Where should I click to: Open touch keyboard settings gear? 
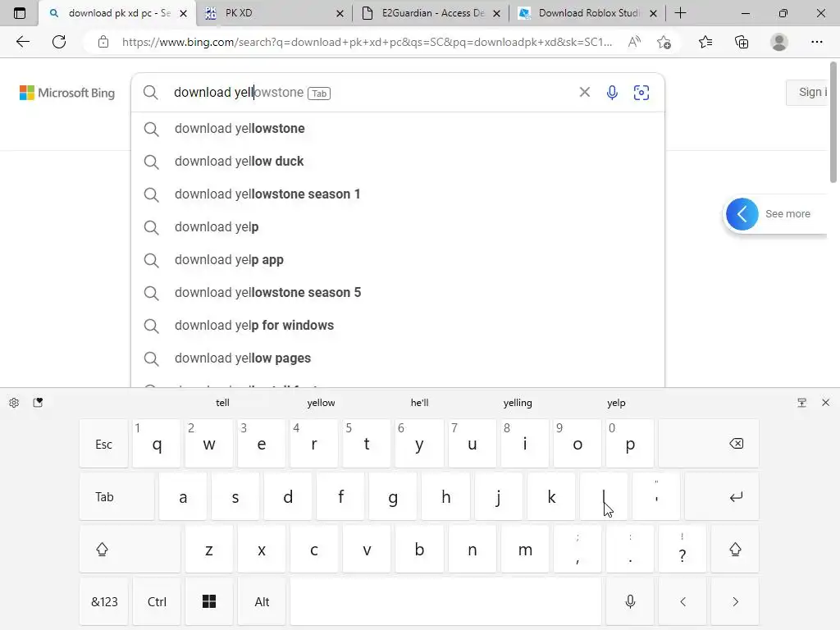[14, 402]
